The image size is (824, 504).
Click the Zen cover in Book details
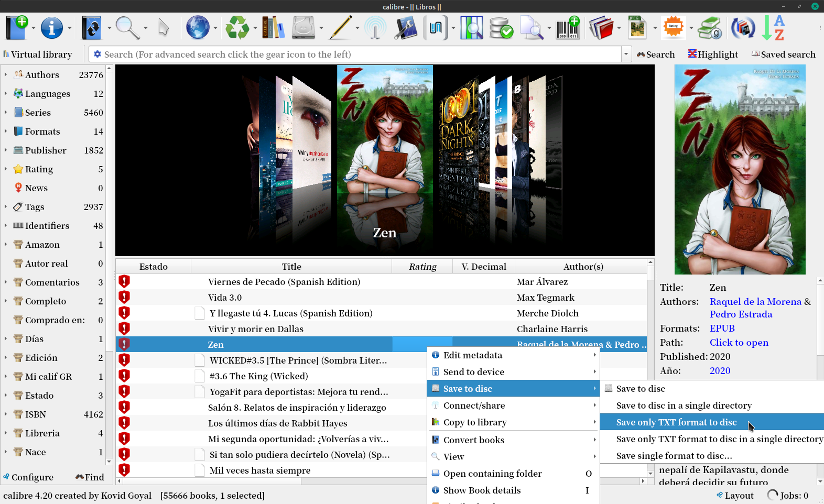pyautogui.click(x=740, y=169)
